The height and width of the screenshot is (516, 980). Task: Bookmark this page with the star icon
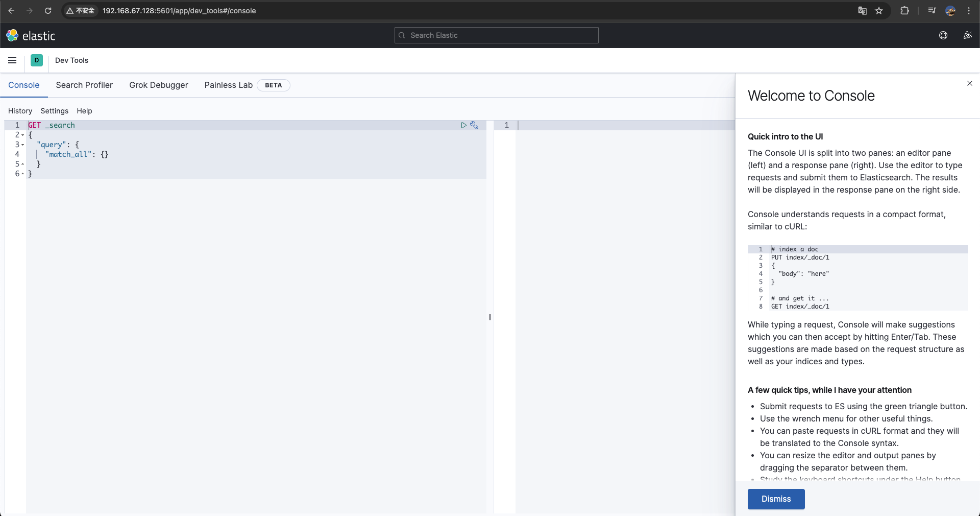click(x=879, y=11)
